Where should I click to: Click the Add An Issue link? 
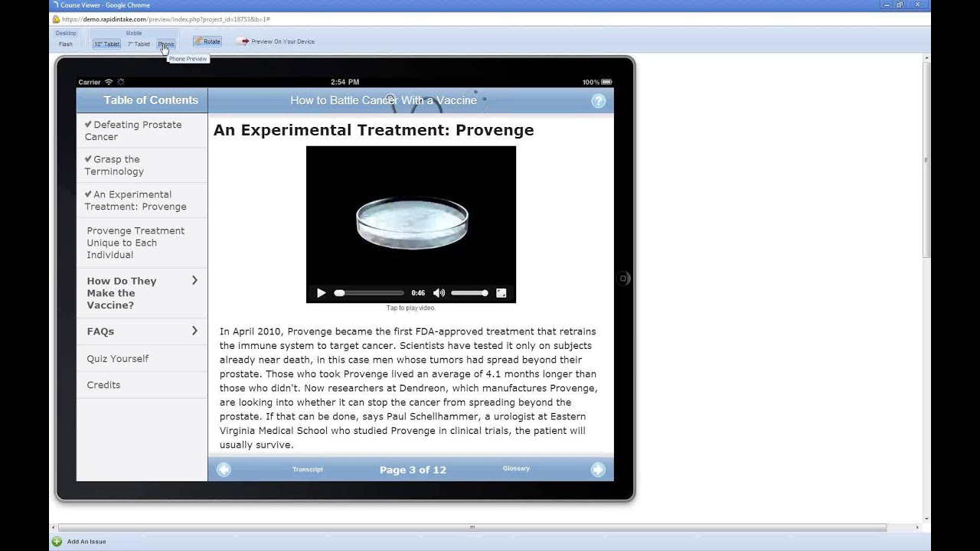click(x=87, y=542)
